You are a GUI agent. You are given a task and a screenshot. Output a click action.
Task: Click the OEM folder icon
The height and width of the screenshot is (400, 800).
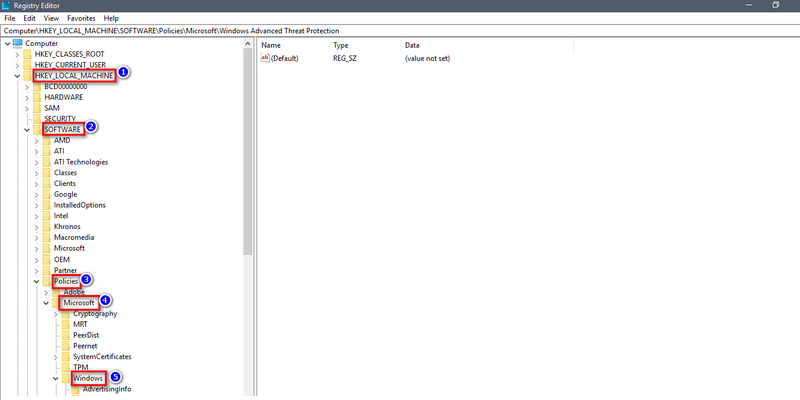tap(46, 259)
